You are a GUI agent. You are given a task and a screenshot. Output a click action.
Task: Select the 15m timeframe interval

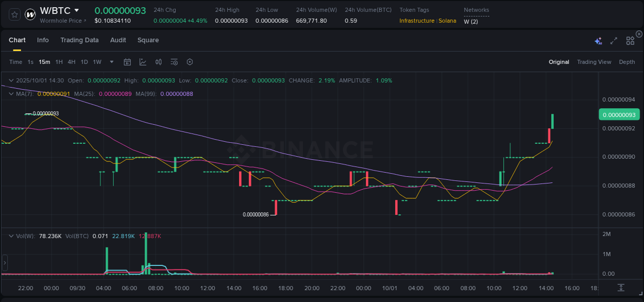pyautogui.click(x=44, y=62)
